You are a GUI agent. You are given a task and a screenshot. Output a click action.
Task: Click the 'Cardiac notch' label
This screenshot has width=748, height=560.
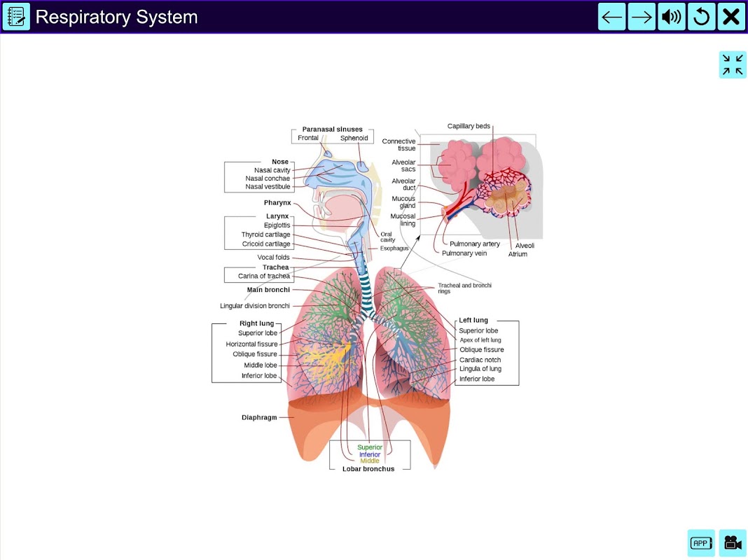coord(480,360)
